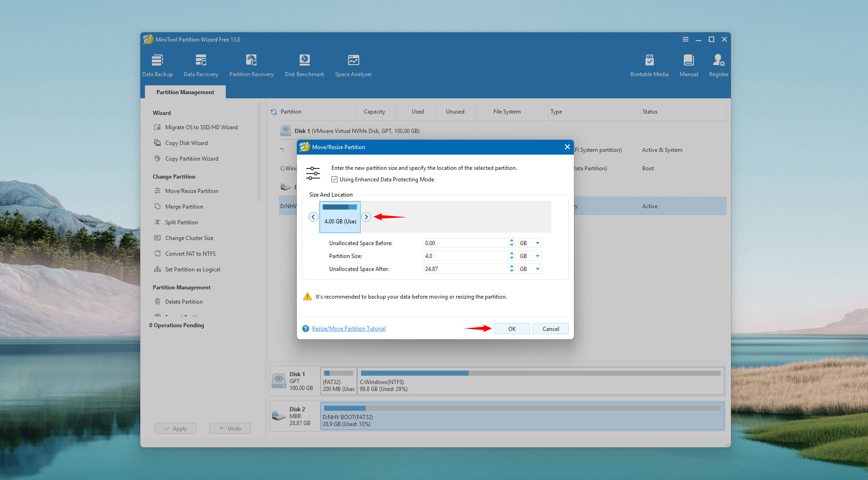Click OK in Move/Resize Partition dialog
The width and height of the screenshot is (868, 480).
pyautogui.click(x=512, y=329)
